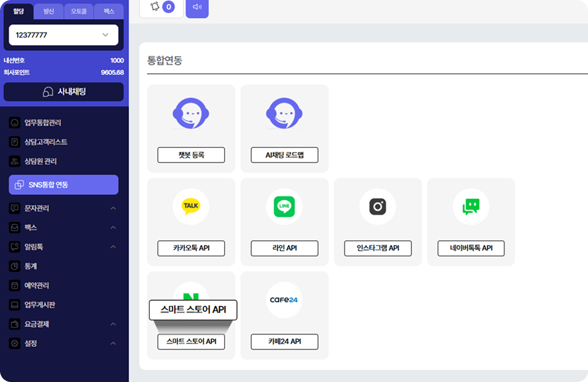Viewport: 588px width, 382px height.
Task: Click the KakaoTalk logo icon
Action: pos(191,206)
